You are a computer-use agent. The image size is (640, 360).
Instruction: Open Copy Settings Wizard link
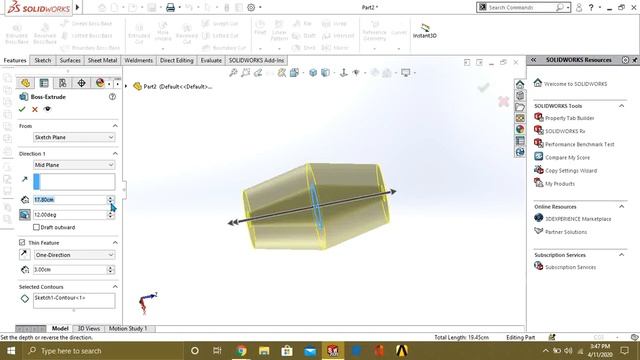pyautogui.click(x=571, y=171)
